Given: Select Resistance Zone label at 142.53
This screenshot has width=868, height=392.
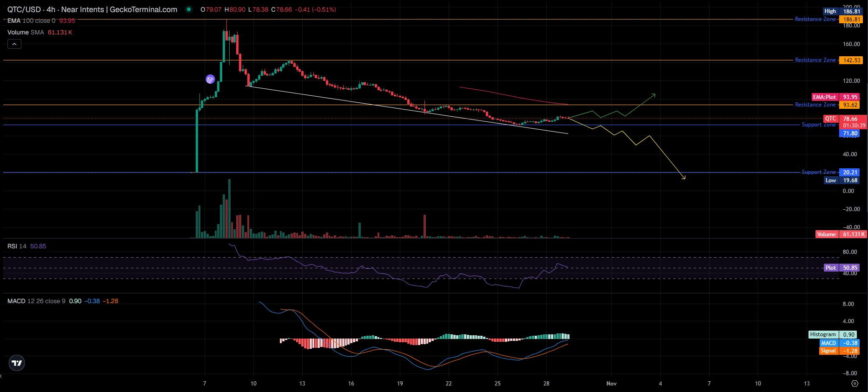Looking at the screenshot, I should click(x=815, y=60).
